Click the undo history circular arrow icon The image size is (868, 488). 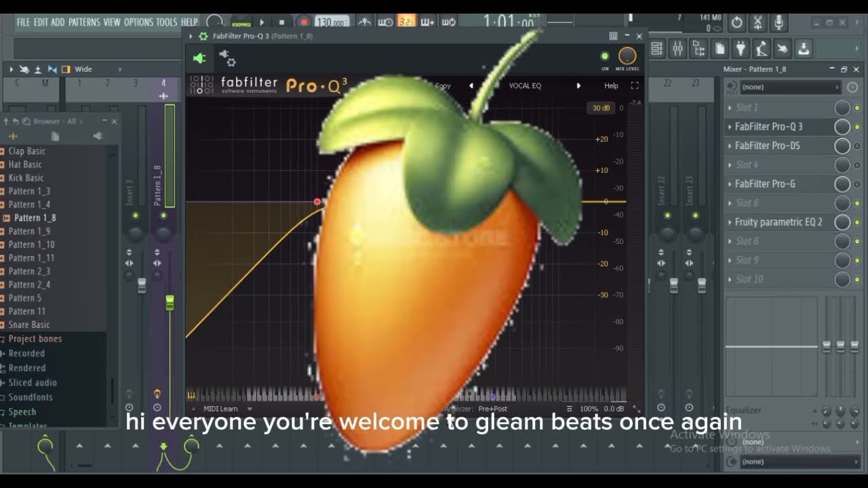[x=737, y=22]
